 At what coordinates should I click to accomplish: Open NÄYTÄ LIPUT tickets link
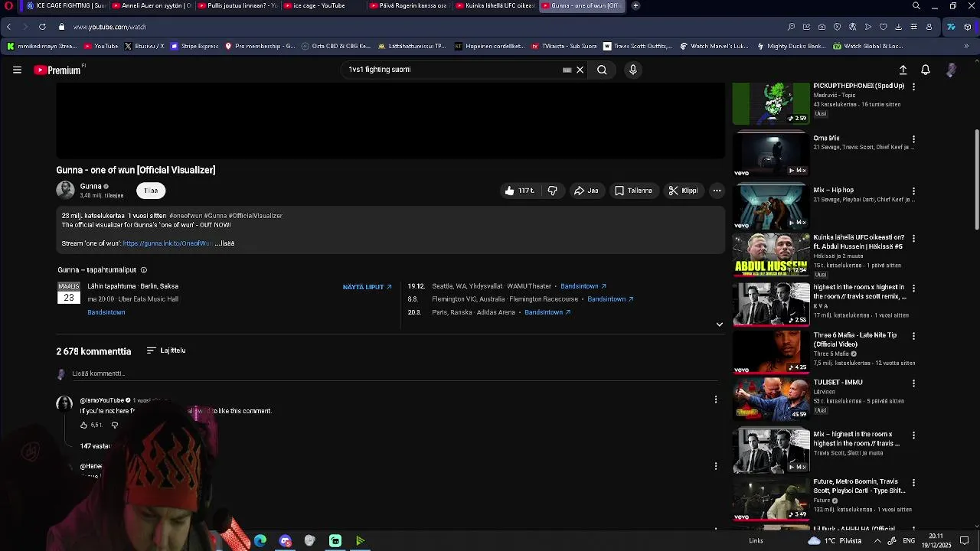click(x=367, y=287)
